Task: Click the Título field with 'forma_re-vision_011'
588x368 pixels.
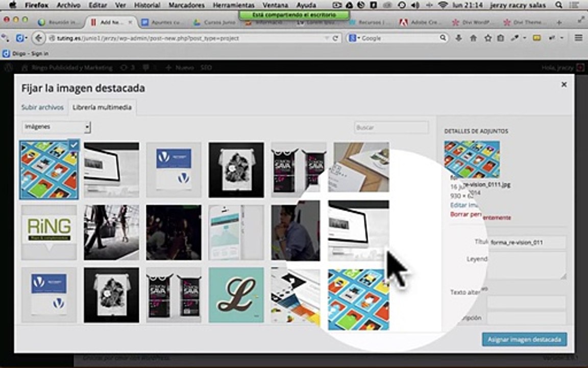Action: pyautogui.click(x=527, y=243)
